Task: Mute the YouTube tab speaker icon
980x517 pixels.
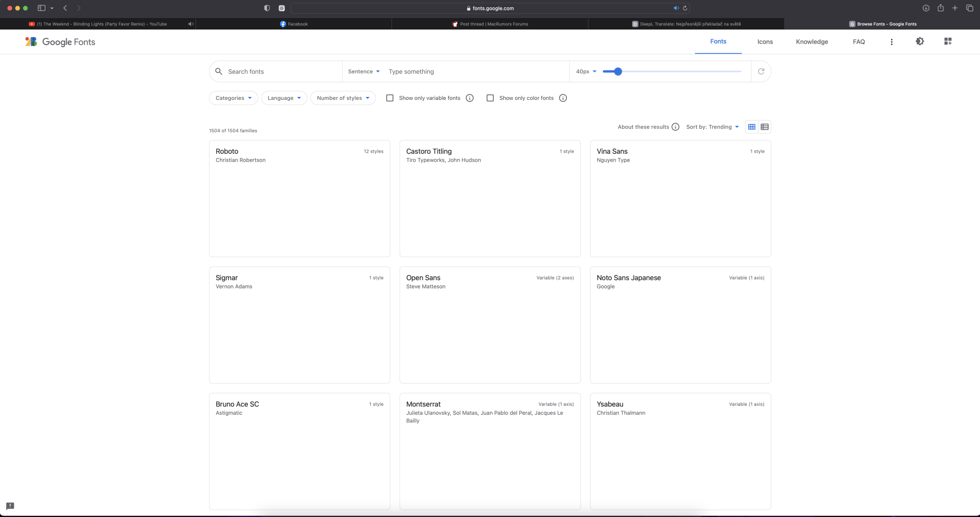Action: 191,24
